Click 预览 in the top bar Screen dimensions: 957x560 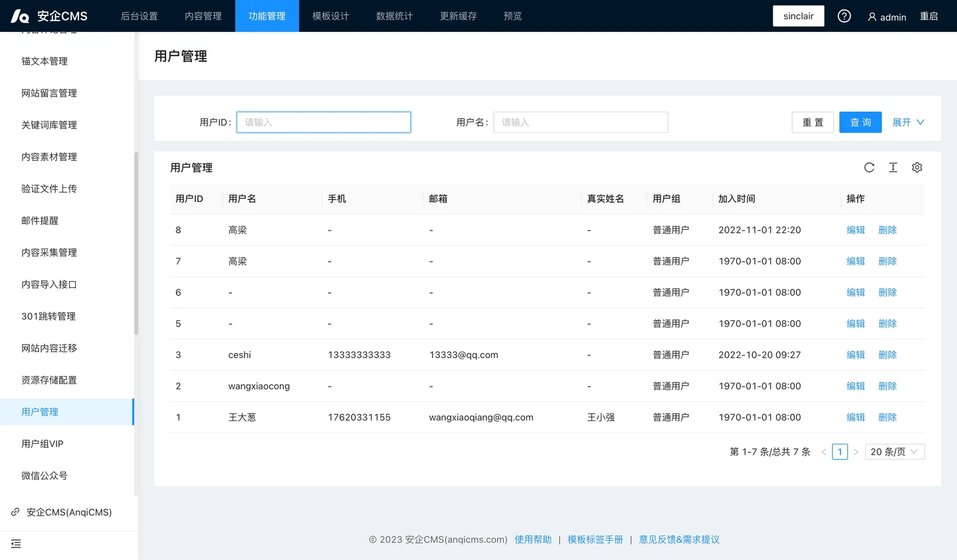point(513,16)
